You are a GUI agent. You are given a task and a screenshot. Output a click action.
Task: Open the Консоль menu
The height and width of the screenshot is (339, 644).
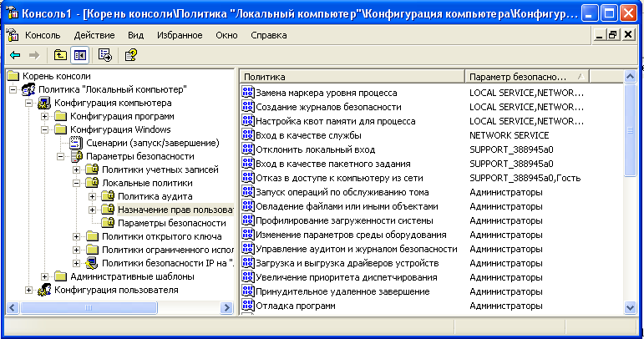43,35
